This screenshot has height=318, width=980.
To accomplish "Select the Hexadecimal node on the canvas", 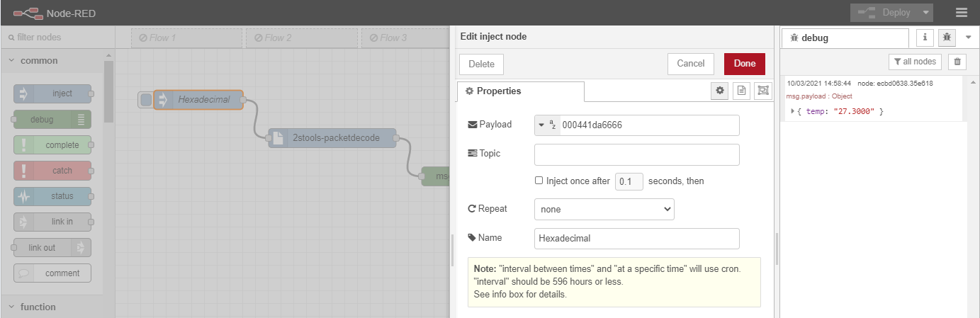I will coord(199,100).
